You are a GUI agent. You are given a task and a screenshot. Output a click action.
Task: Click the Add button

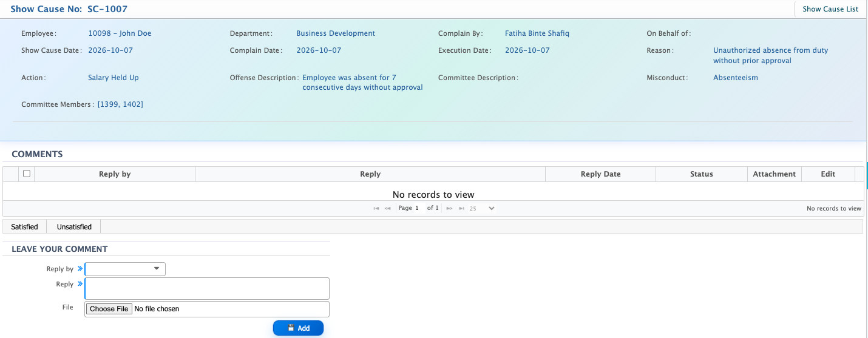click(298, 328)
